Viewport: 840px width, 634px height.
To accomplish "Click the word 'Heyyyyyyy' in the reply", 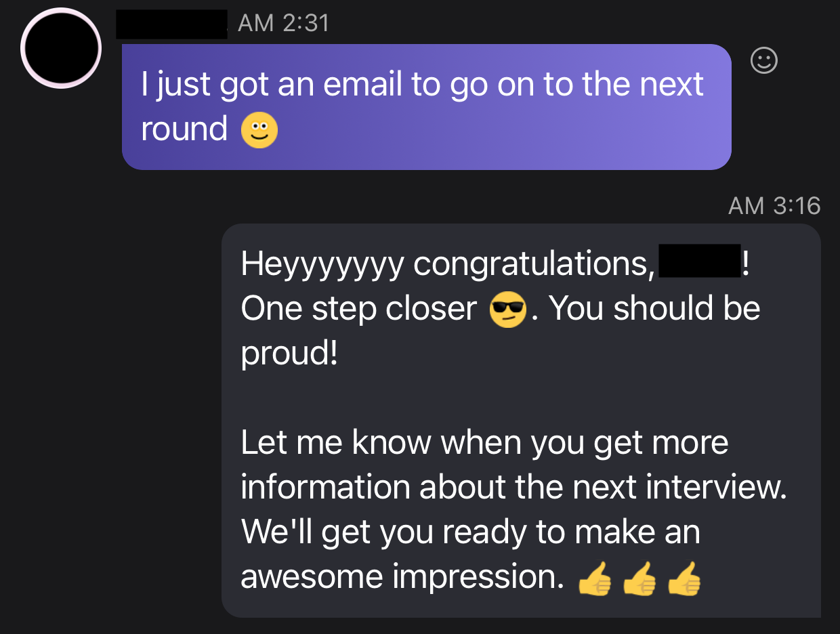I will pos(322,264).
